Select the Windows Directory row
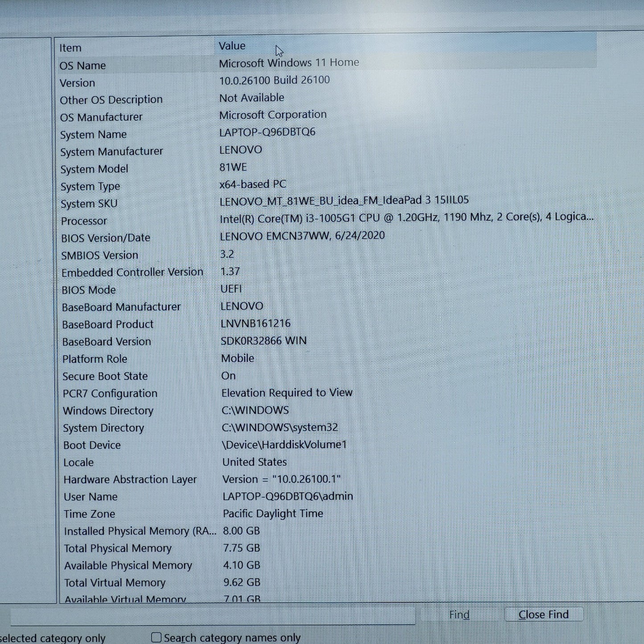 pos(328,410)
